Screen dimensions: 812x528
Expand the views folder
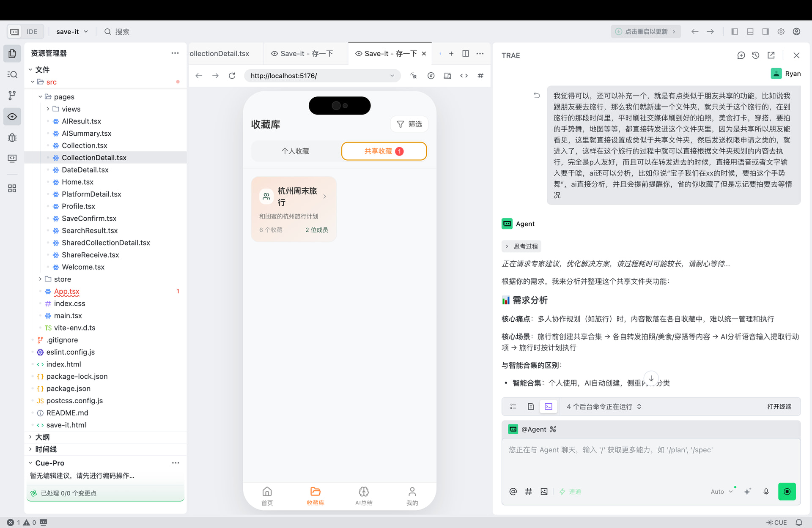[48, 109]
